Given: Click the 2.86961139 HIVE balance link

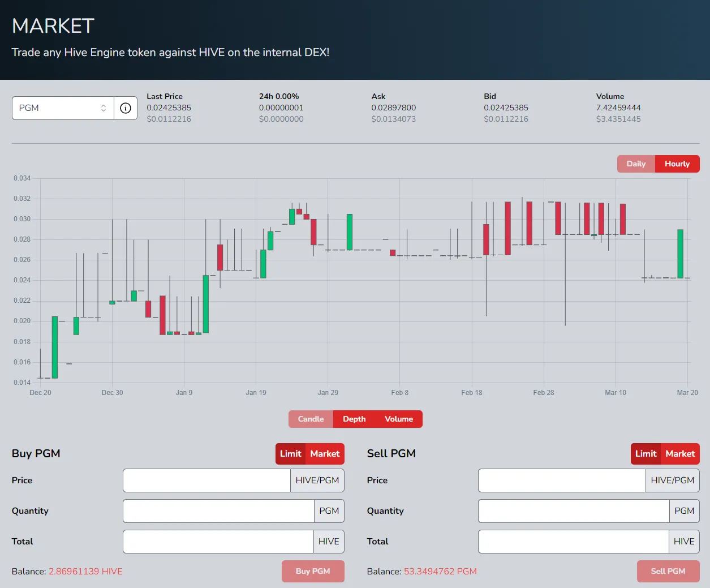Looking at the screenshot, I should tap(85, 572).
